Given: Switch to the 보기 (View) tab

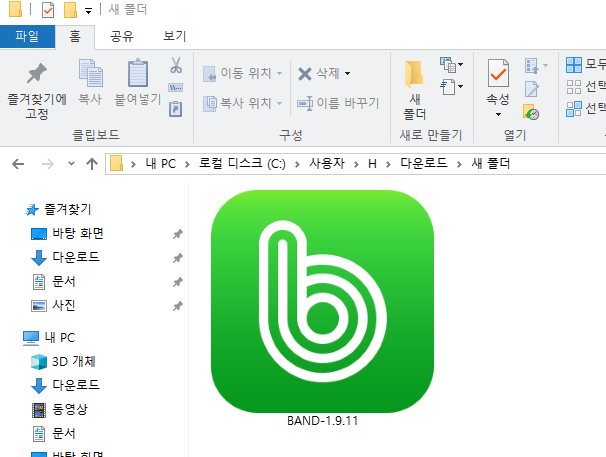Looking at the screenshot, I should pos(175,36).
